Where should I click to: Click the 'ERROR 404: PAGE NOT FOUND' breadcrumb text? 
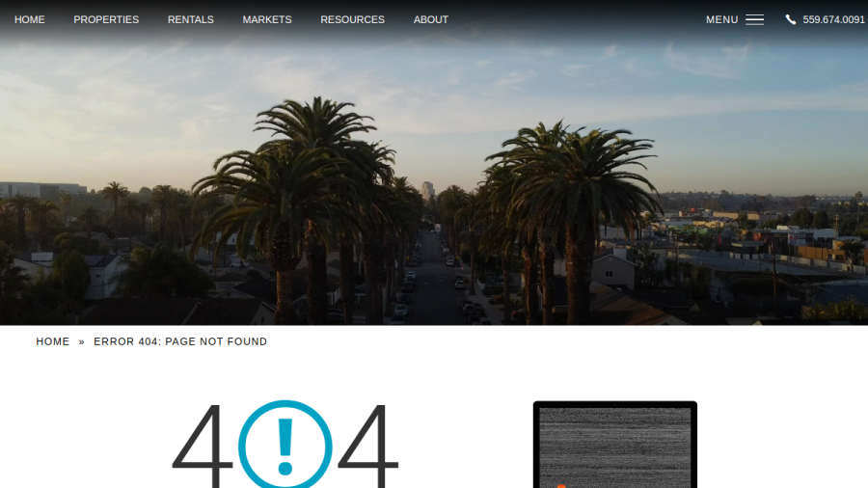[x=180, y=342]
